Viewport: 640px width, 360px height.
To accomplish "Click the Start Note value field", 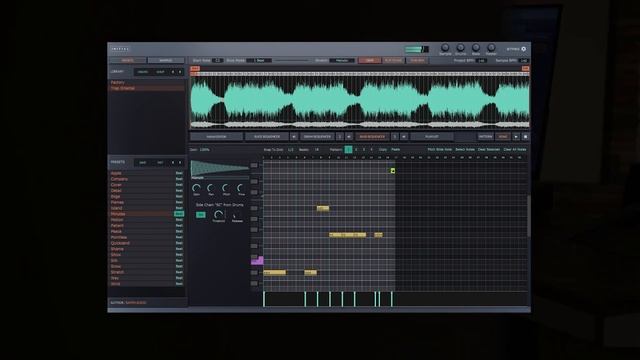I will (x=217, y=60).
